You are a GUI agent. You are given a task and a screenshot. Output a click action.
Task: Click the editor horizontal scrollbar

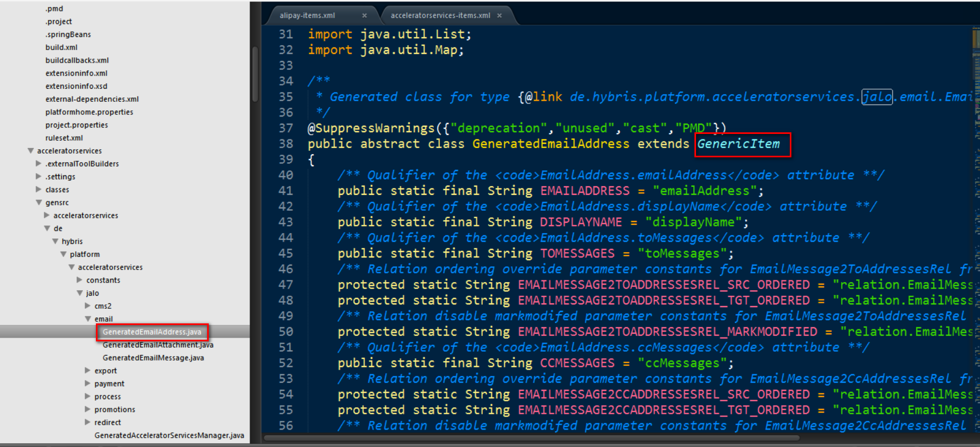pos(531,437)
